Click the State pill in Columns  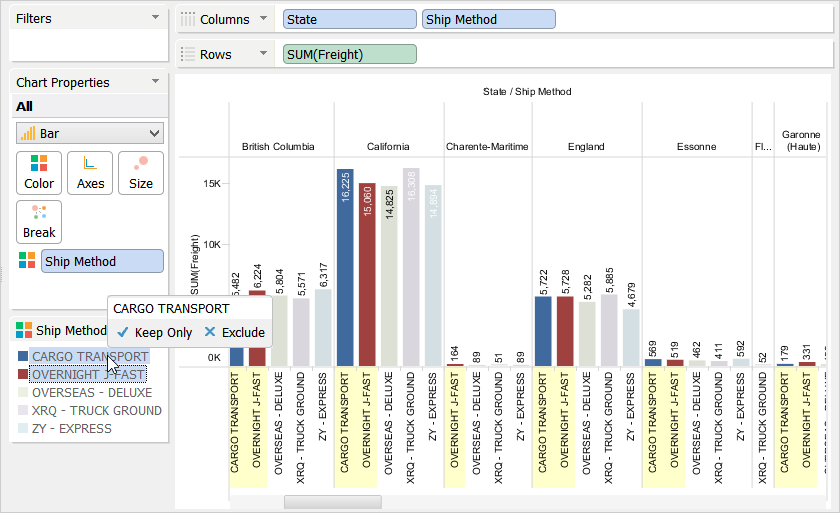click(x=349, y=19)
